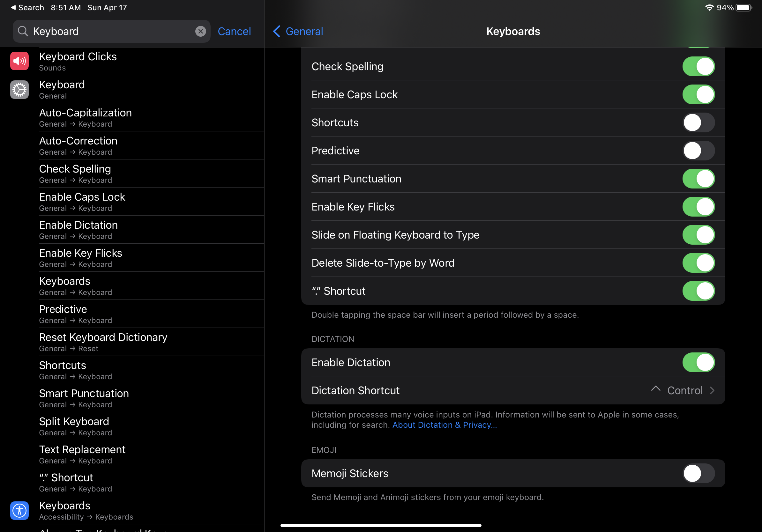Viewport: 762px width, 532px height.
Task: Tap the Wi-Fi status icon
Action: [x=709, y=7]
